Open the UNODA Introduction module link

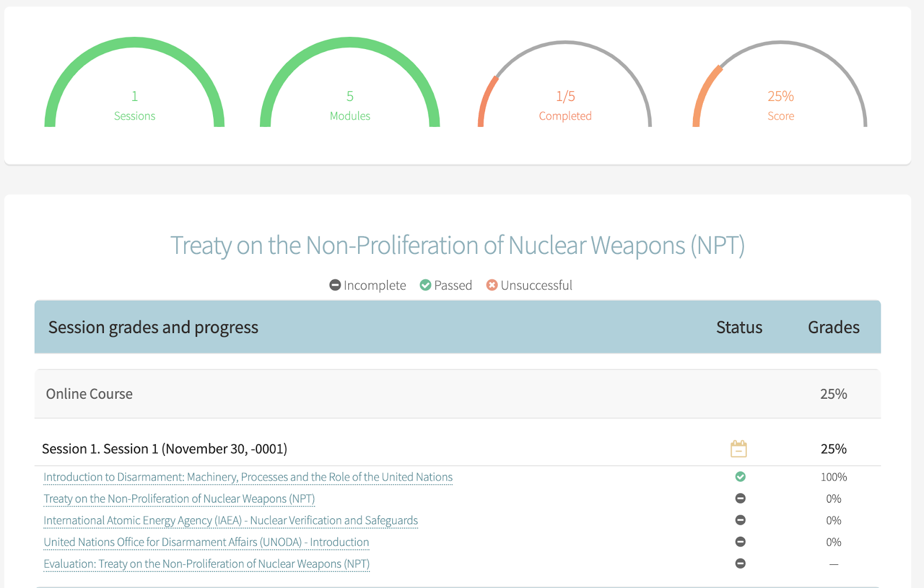(206, 542)
